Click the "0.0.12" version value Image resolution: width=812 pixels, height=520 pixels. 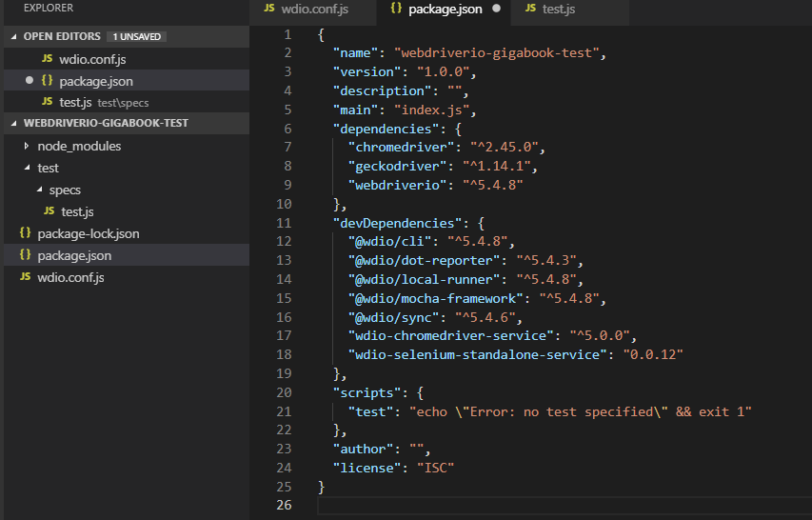653,355
